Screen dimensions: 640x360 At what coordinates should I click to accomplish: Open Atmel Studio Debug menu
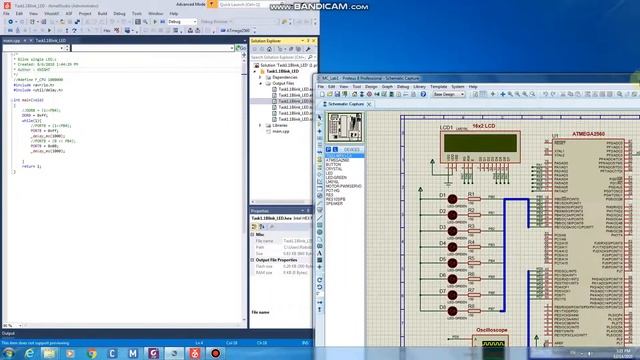(119, 13)
